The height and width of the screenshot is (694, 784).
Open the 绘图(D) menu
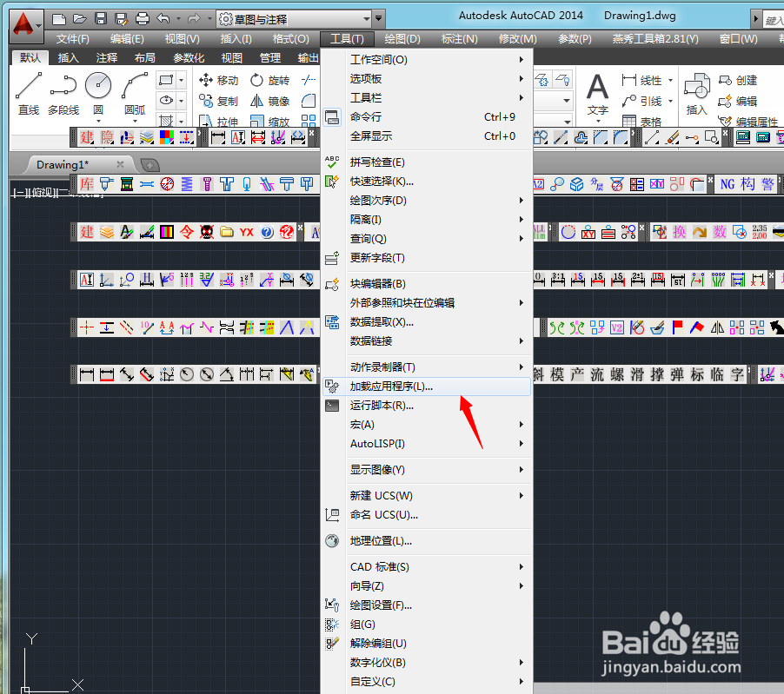402,38
